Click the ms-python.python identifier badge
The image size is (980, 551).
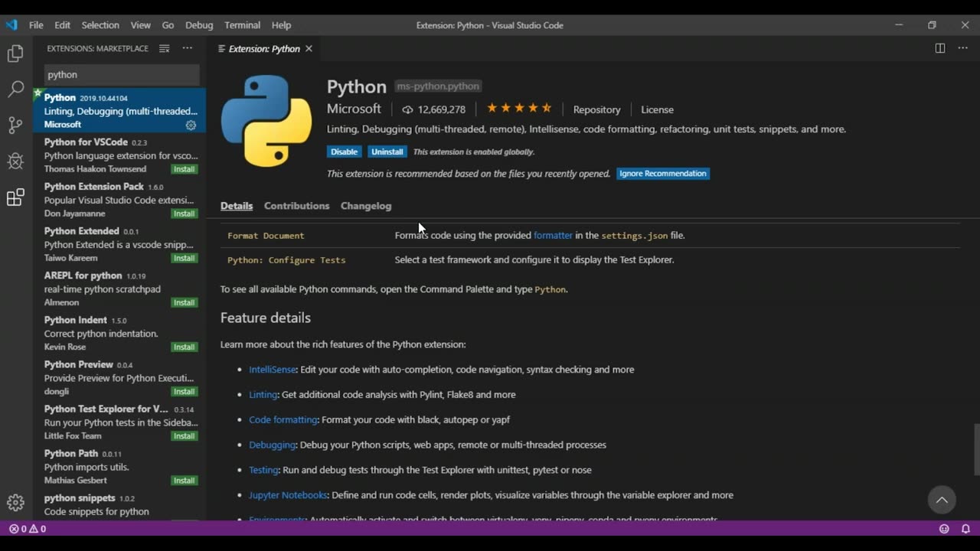coord(439,86)
